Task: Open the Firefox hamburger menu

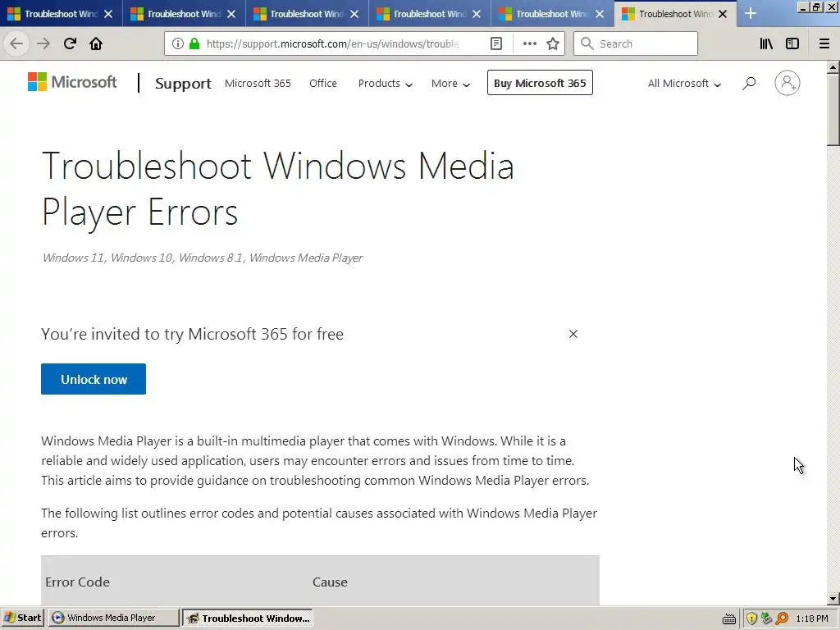Action: point(824,43)
